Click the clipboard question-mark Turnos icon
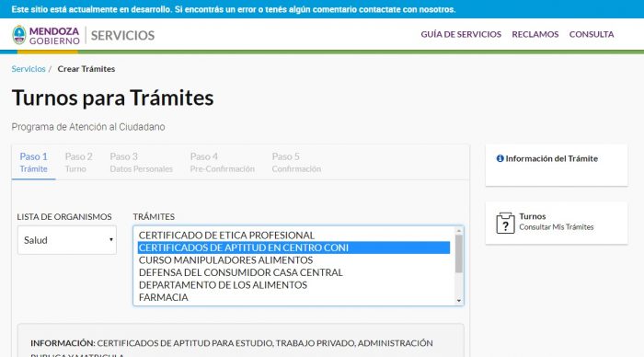This screenshot has height=357, width=644. pos(505,223)
